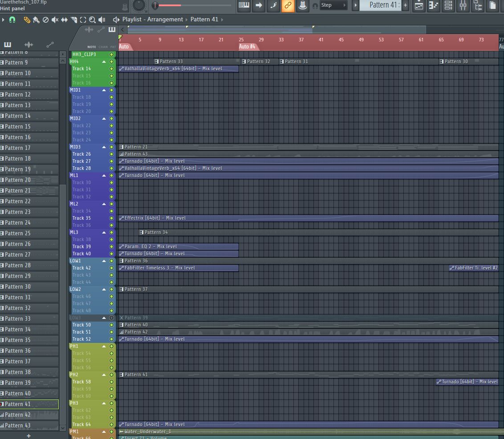Toggle the step-editing arrow button

259,5
